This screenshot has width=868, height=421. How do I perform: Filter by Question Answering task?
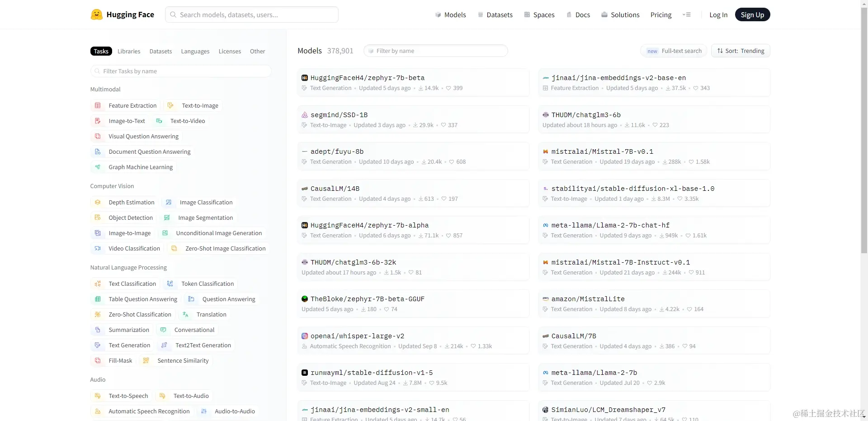click(x=222, y=299)
